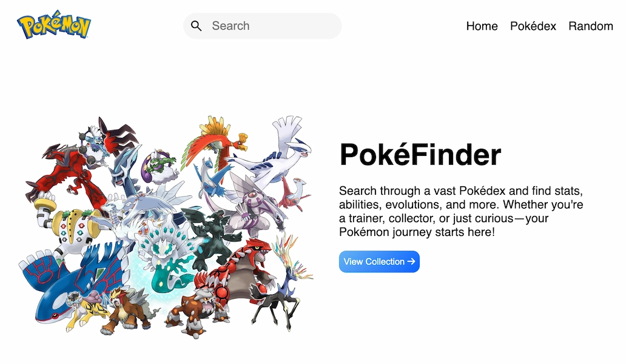Click the Pokémon logo

(x=54, y=27)
